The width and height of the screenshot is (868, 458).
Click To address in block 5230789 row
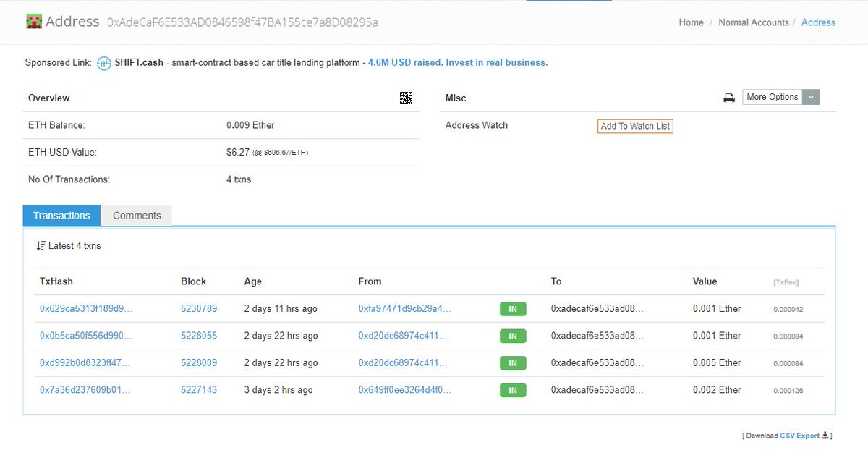(597, 309)
